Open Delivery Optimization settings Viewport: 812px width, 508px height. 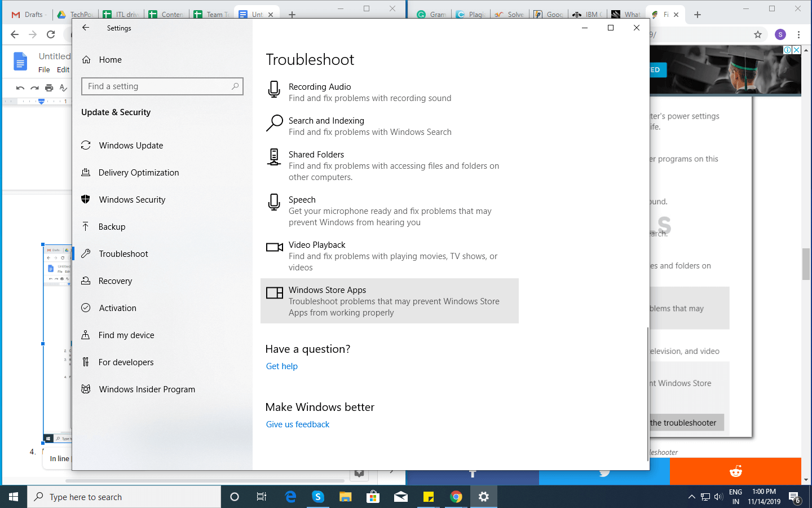(x=139, y=172)
